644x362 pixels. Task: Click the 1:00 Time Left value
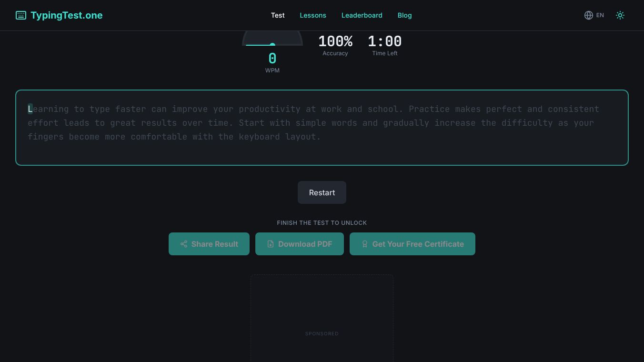(x=385, y=41)
